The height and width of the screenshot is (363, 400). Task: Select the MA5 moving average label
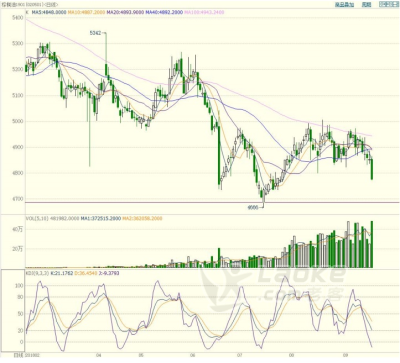[49, 12]
